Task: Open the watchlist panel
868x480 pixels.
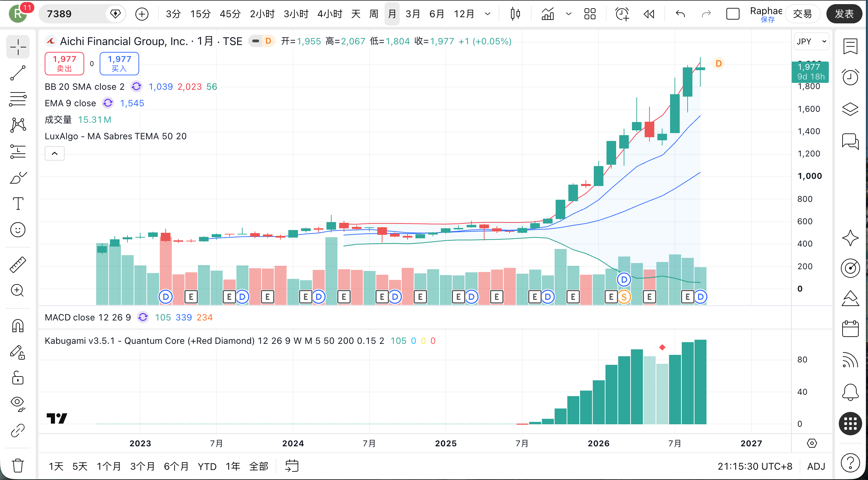Action: (850, 46)
